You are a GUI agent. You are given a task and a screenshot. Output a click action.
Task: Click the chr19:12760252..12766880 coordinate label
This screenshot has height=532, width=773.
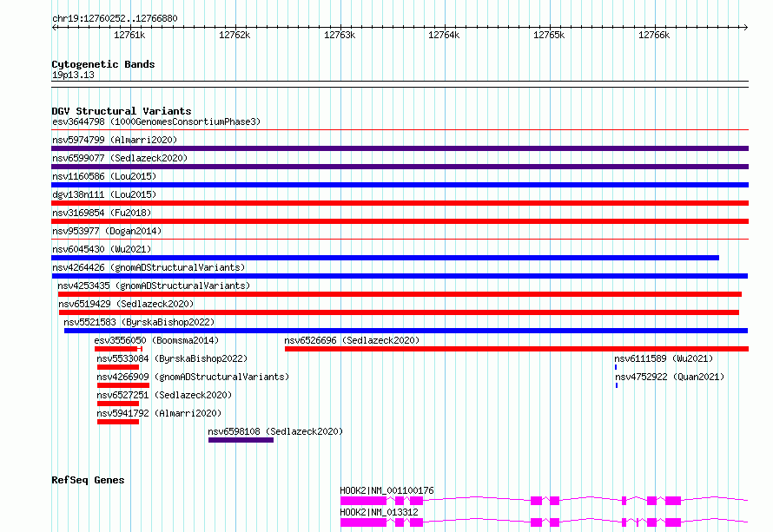pyautogui.click(x=115, y=18)
